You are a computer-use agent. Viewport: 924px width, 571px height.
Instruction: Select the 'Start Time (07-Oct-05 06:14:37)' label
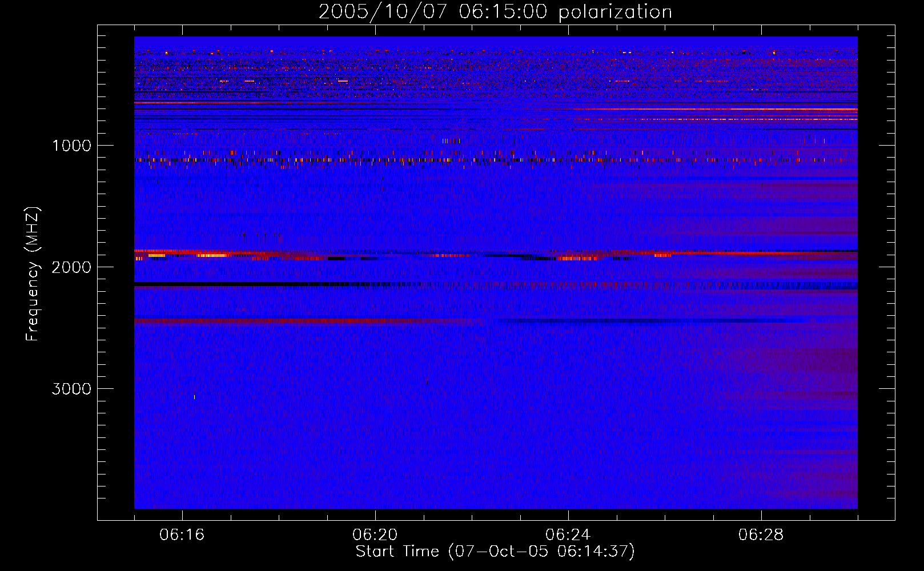[x=495, y=552]
